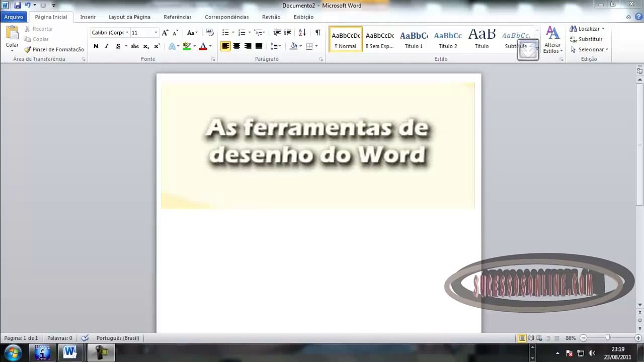The image size is (644, 362).
Task: Toggle show paragraph marks ¶
Action: click(x=317, y=33)
